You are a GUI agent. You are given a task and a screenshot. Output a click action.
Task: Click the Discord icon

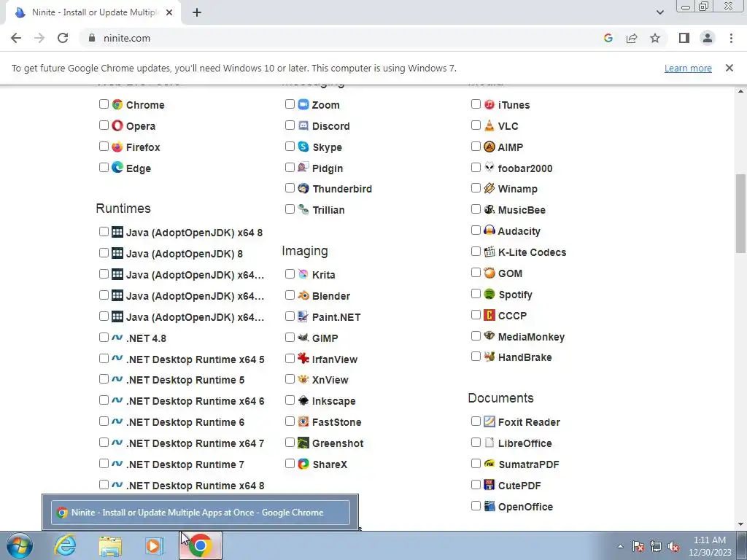303,125
